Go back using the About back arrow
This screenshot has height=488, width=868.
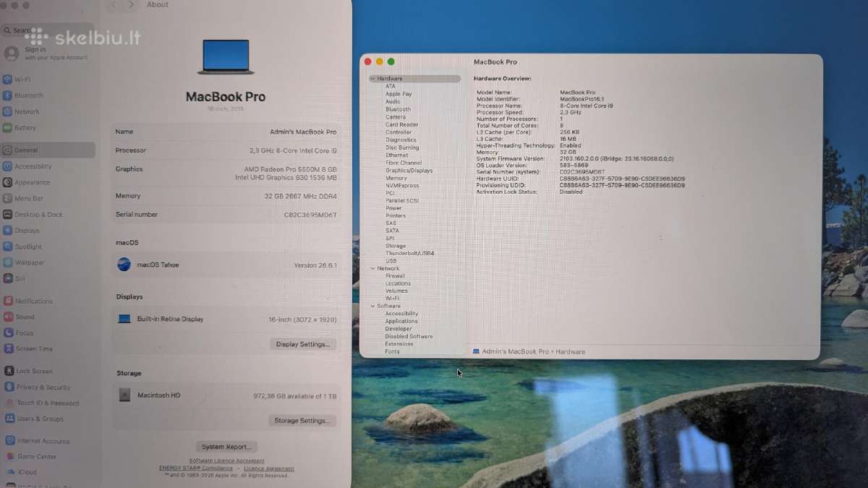[x=113, y=4]
